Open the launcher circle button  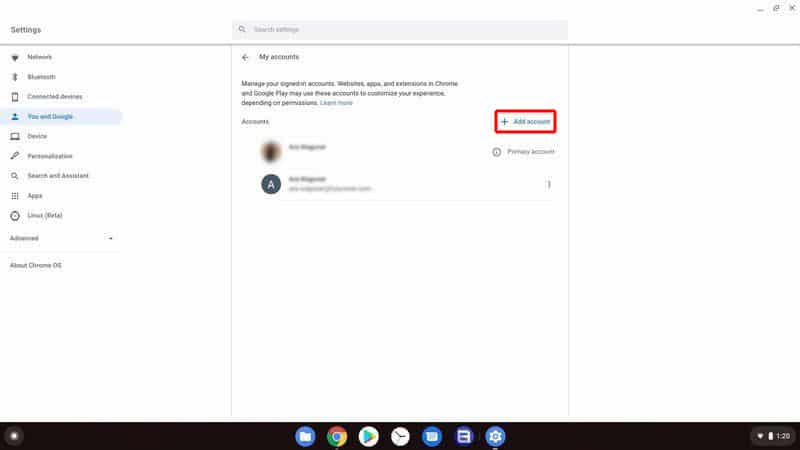coord(14,436)
